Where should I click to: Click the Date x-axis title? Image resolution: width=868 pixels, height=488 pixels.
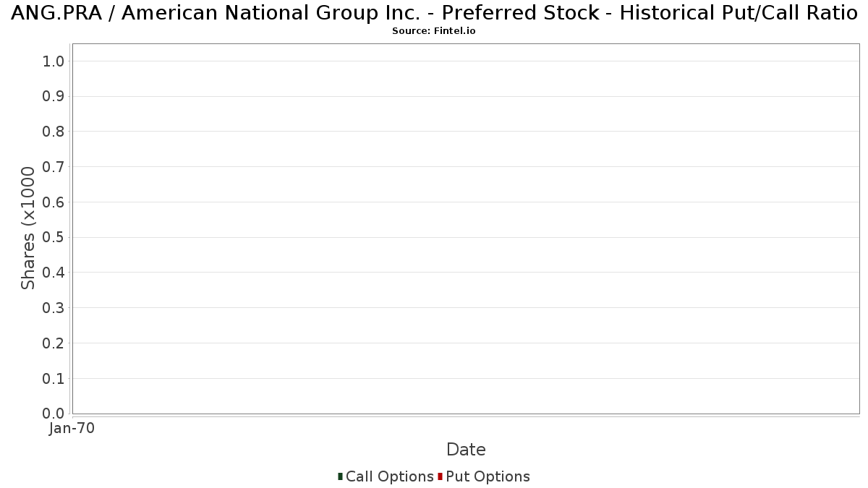[466, 450]
